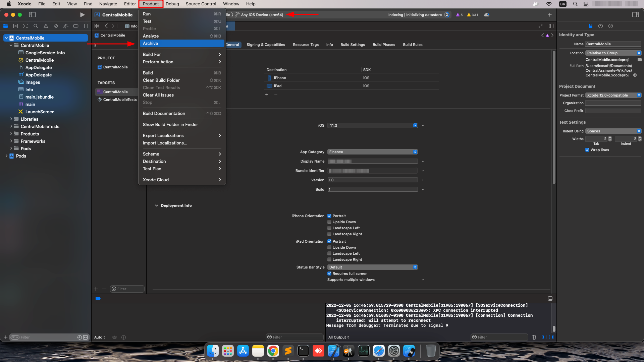
Task: Enable iPhone Landscape Right orientation
Action: (329, 234)
